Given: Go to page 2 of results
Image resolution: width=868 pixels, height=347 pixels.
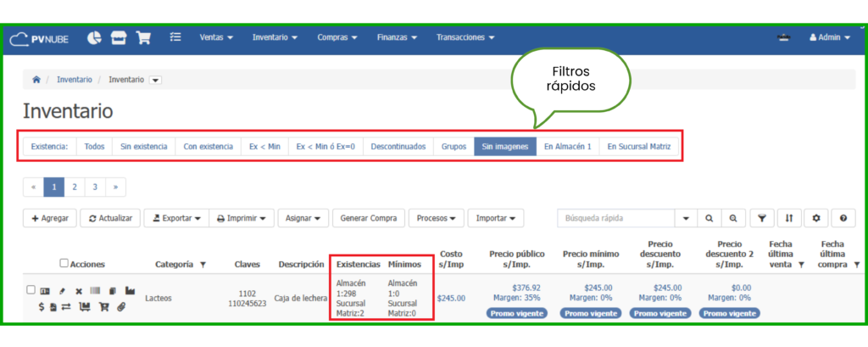Looking at the screenshot, I should (x=75, y=187).
